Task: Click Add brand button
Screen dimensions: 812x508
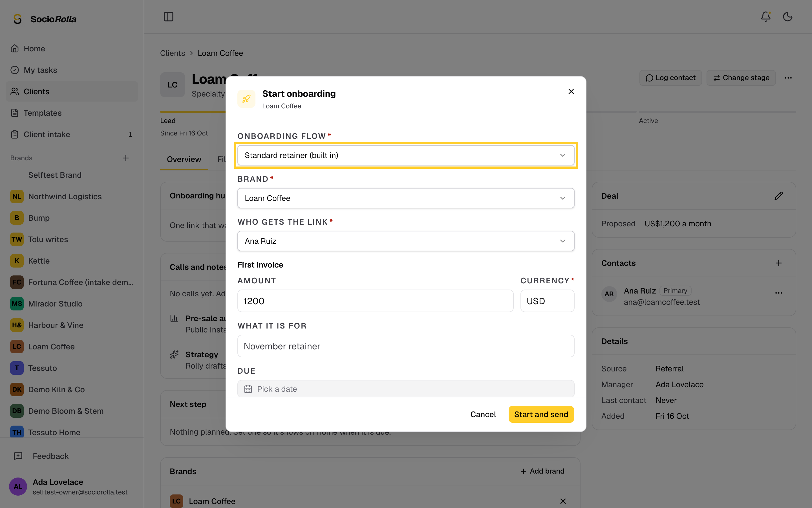Action: (542, 471)
